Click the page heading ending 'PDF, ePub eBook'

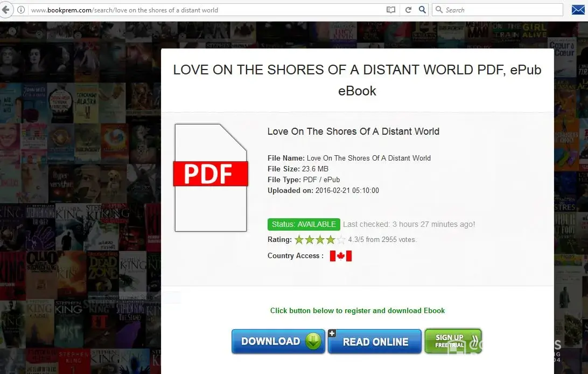click(357, 80)
